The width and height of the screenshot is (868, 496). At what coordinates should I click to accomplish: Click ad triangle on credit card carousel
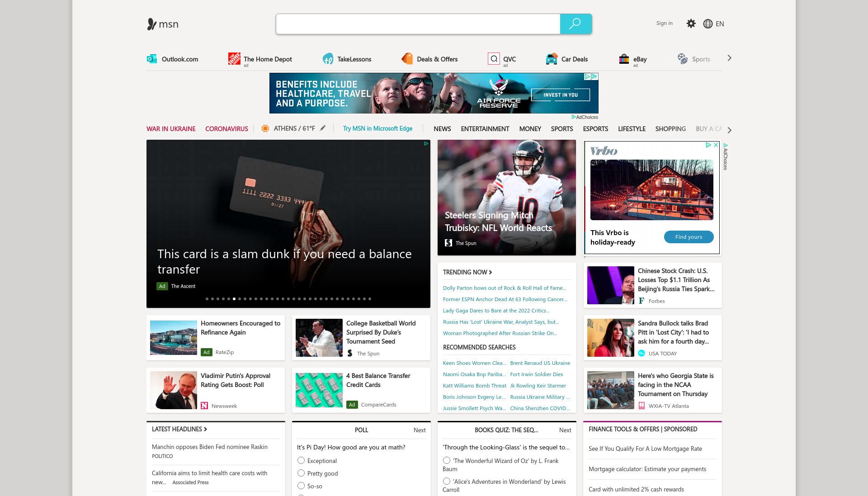[426, 144]
